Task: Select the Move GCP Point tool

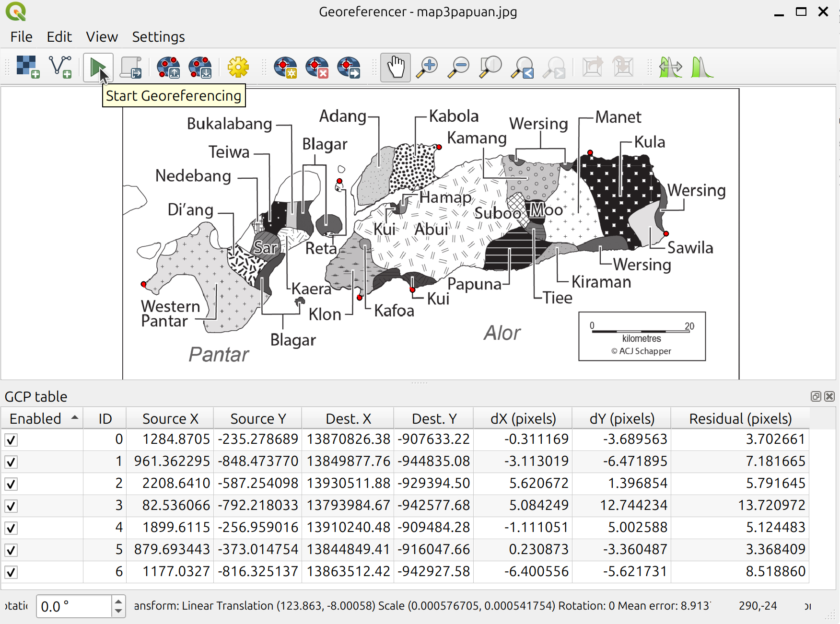Action: click(349, 67)
